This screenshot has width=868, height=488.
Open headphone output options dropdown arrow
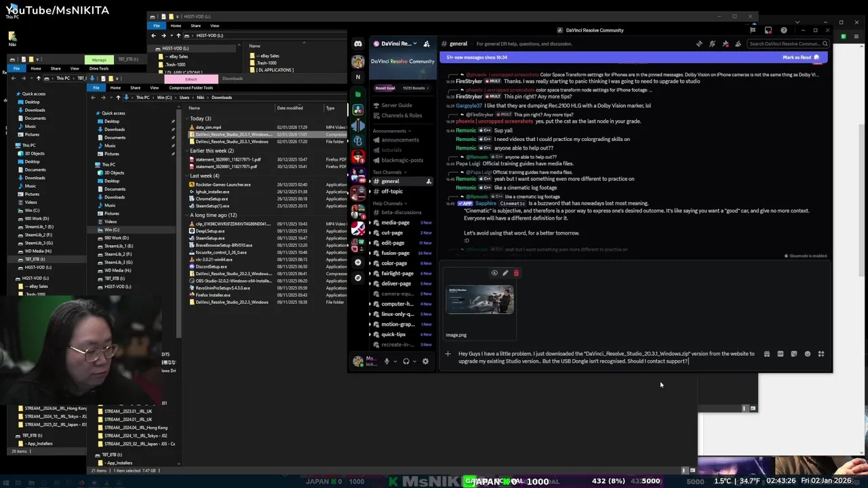pyautogui.click(x=414, y=361)
